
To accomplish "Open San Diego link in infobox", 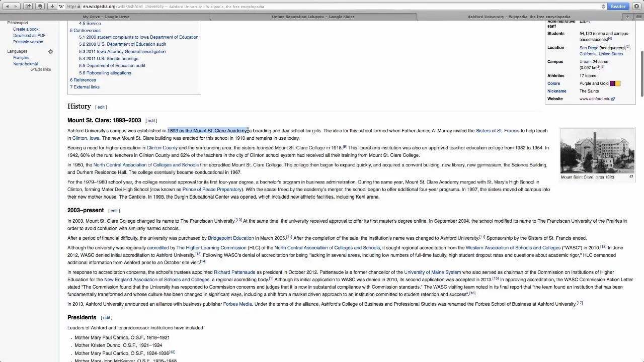I will pos(588,48).
